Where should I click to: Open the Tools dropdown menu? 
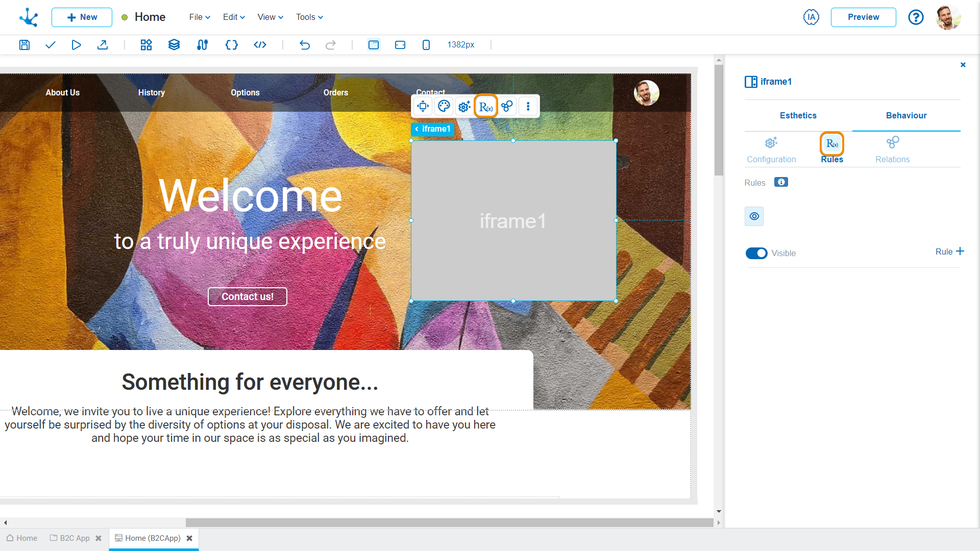[x=309, y=17]
